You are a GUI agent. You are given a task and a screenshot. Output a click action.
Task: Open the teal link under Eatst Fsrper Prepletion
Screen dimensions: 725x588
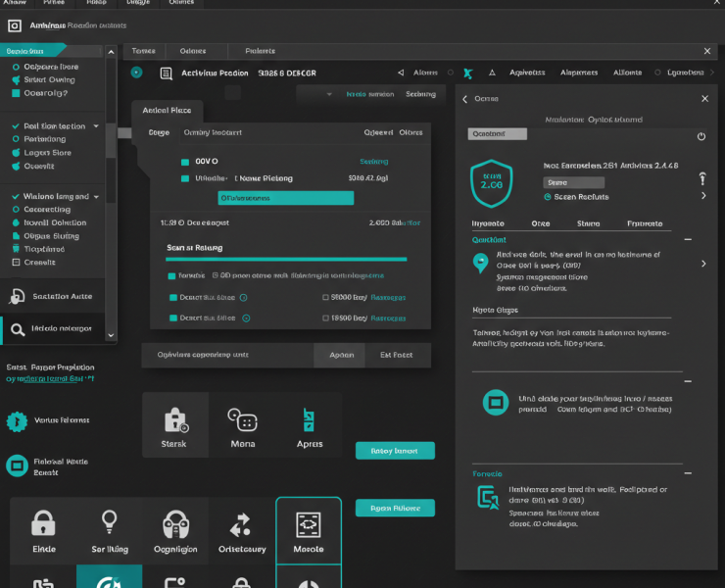tap(50, 379)
